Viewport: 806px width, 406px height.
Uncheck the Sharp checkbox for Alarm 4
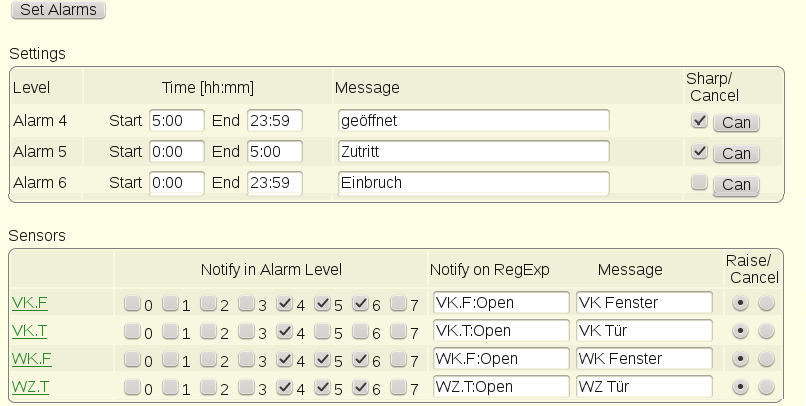699,120
